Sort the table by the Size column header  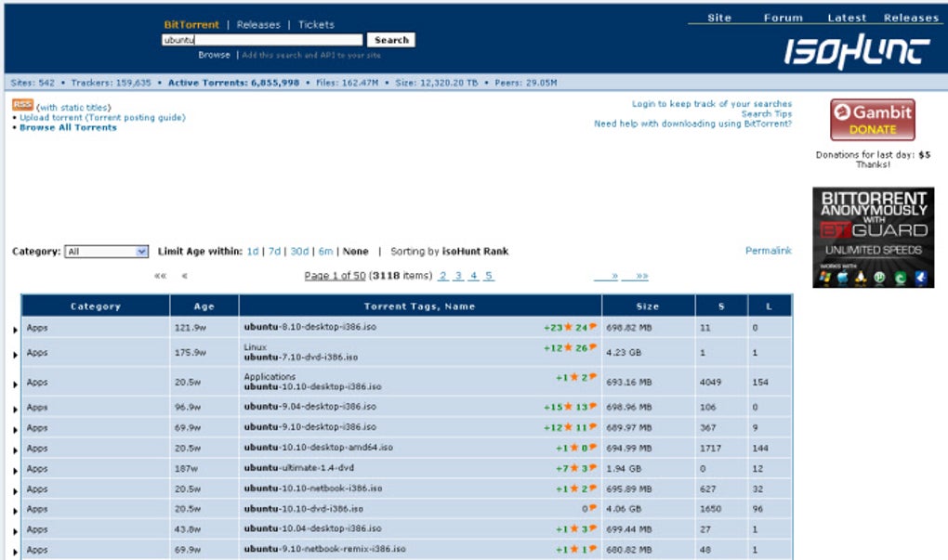648,306
